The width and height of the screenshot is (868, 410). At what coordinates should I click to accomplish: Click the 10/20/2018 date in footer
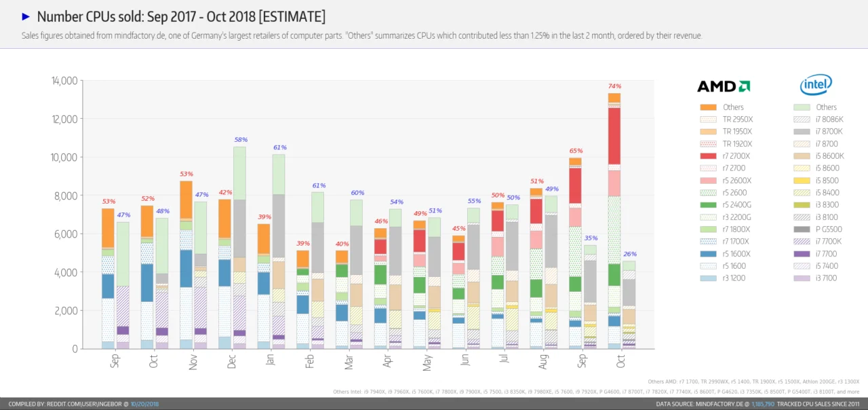[x=144, y=404]
